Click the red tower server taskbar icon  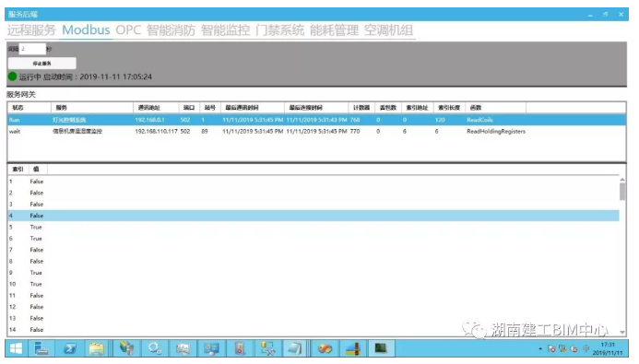(x=240, y=348)
